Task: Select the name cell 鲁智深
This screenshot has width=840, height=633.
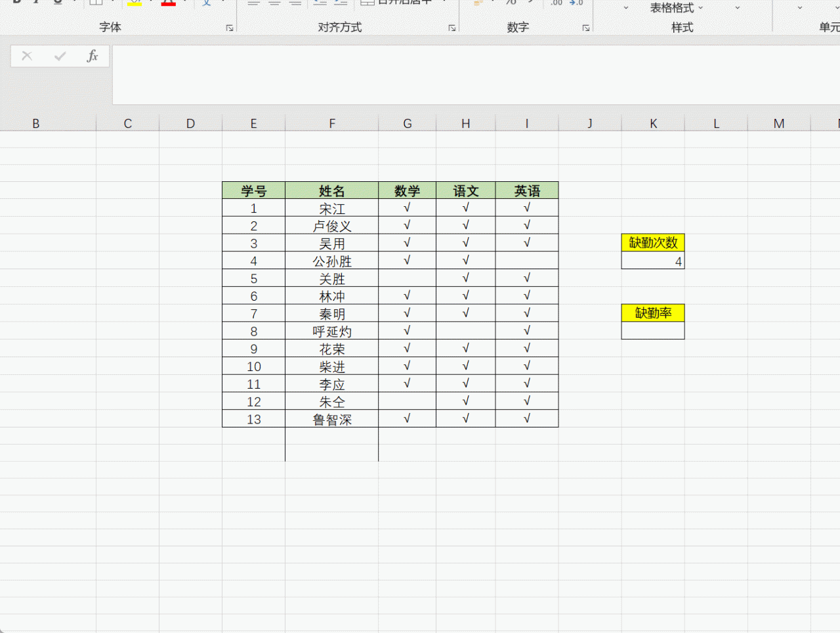Action: point(332,419)
